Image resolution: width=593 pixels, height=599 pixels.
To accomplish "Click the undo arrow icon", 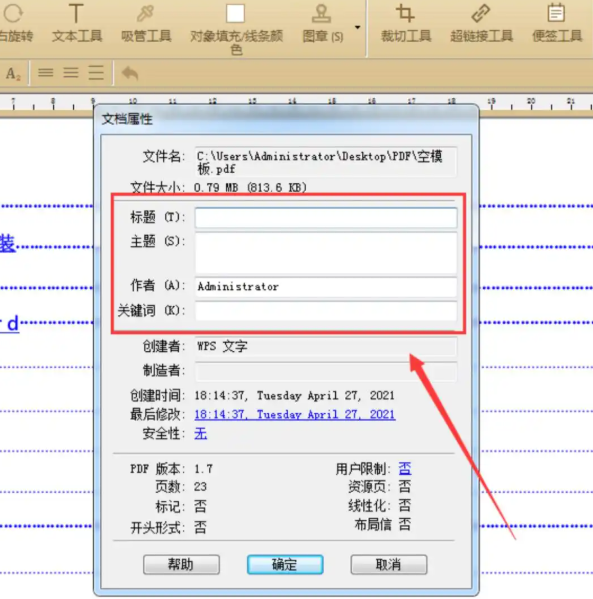I will 130,73.
